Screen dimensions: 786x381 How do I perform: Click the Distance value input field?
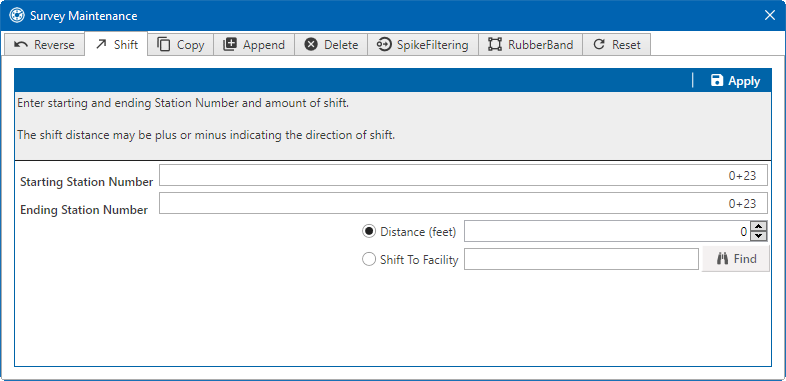click(x=607, y=232)
